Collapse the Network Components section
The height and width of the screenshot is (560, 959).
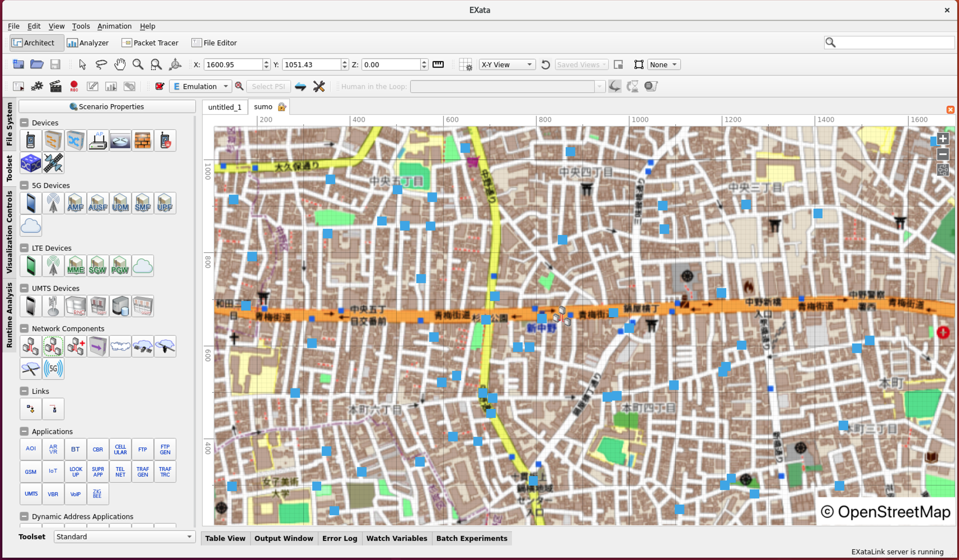pos(24,328)
